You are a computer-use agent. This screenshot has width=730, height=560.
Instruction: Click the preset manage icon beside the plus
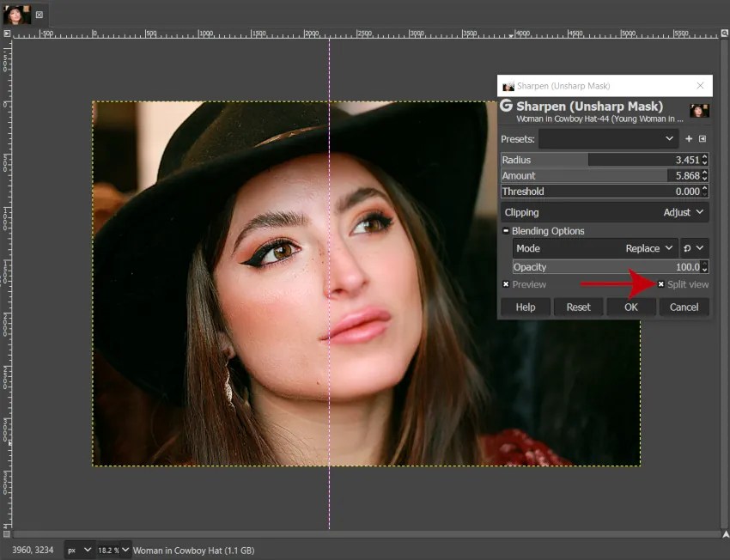click(703, 138)
